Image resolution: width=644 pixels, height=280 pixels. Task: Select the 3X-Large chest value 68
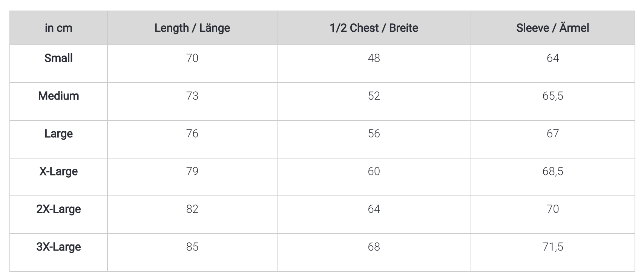click(374, 247)
